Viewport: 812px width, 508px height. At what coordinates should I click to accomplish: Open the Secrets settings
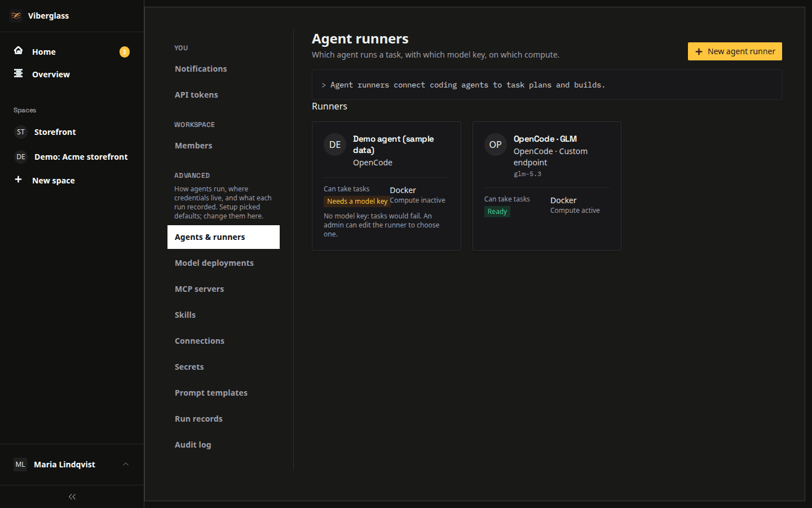coord(223,367)
